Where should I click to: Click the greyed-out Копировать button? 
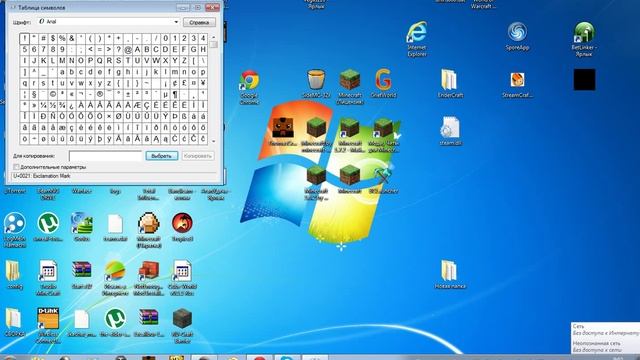pyautogui.click(x=198, y=156)
